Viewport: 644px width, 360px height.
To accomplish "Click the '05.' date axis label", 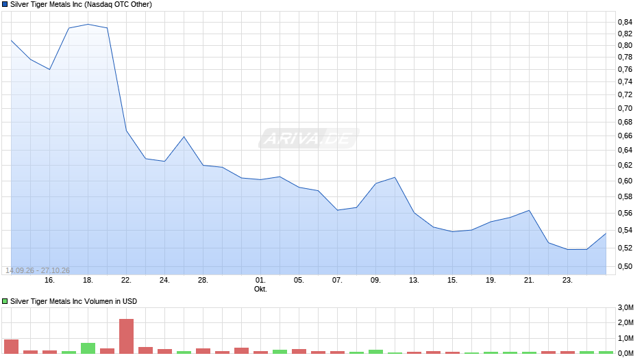I will pos(299,281).
